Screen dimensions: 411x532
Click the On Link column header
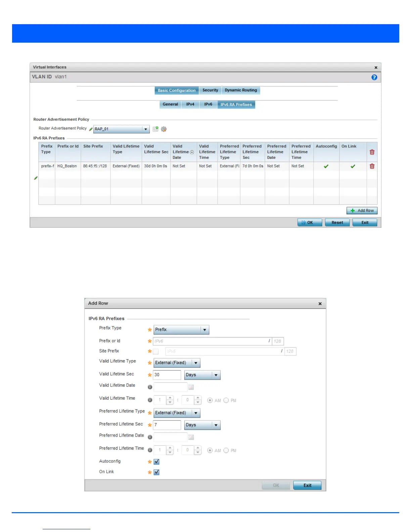(353, 152)
